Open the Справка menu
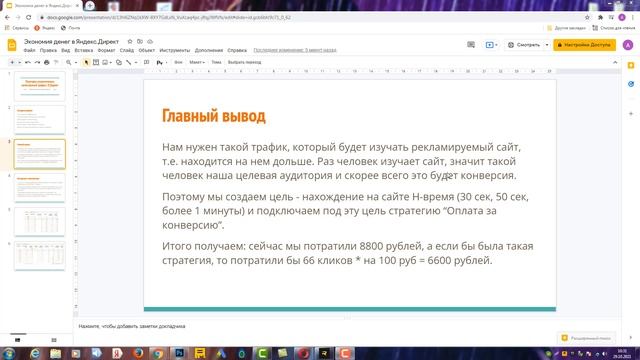Screen dimensions: 640x360 pyautogui.click(x=237, y=50)
